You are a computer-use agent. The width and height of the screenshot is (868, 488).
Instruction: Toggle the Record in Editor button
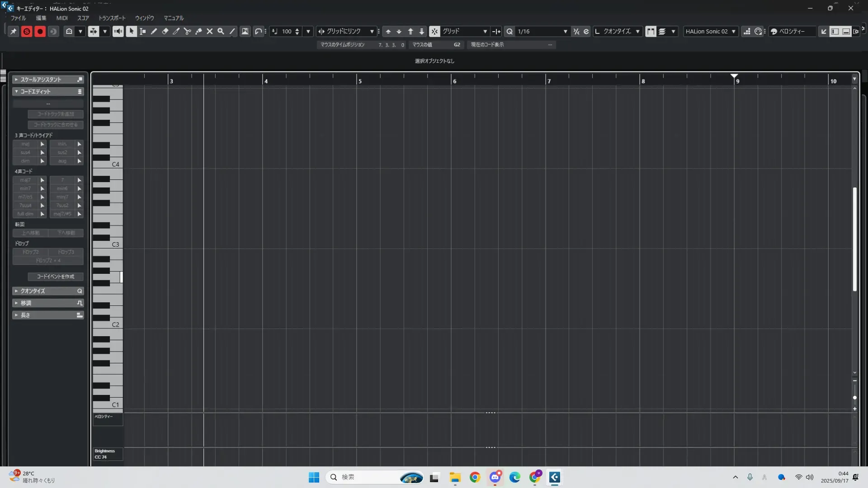click(40, 31)
